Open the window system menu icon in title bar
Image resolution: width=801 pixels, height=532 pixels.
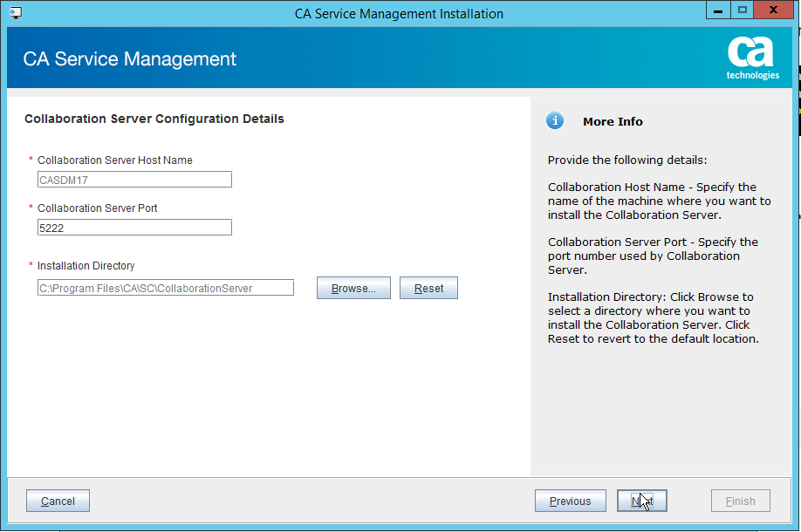coord(15,13)
